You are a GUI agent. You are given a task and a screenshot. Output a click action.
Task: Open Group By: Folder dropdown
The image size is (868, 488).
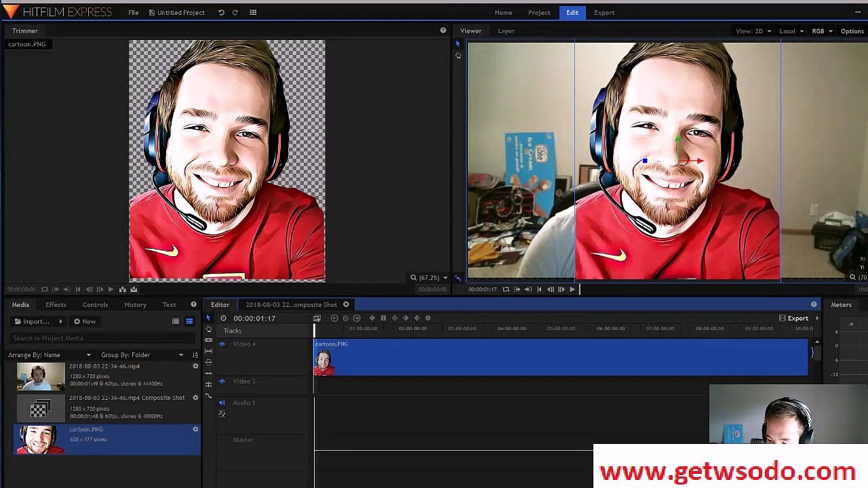142,354
